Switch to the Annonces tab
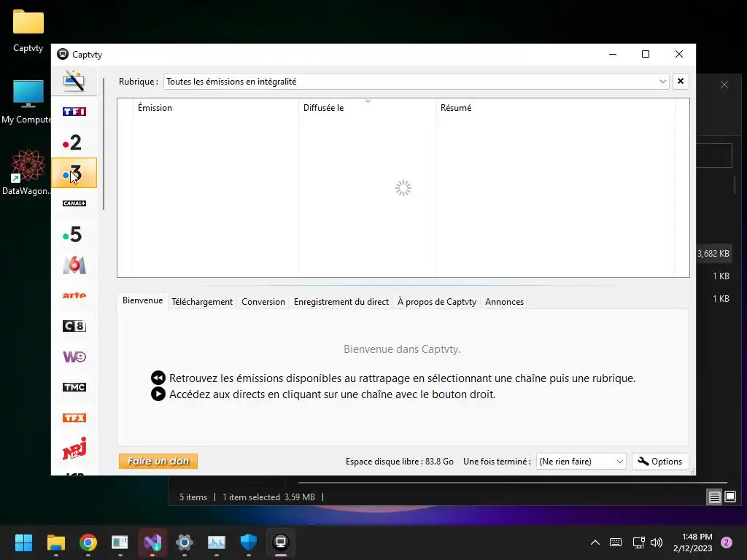 [x=504, y=302]
